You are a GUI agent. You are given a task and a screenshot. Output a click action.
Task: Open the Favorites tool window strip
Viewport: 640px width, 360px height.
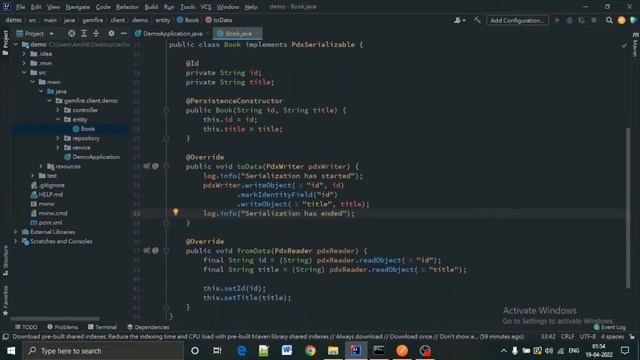coord(5,301)
